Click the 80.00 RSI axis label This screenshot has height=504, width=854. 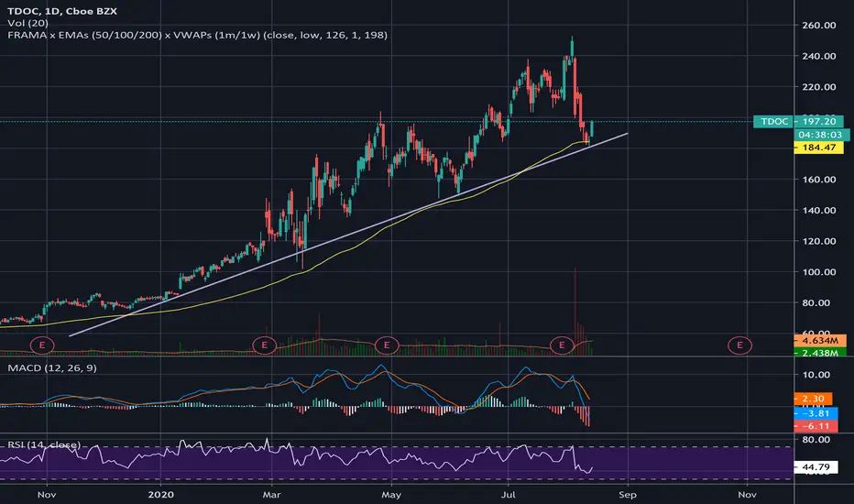[x=816, y=439]
